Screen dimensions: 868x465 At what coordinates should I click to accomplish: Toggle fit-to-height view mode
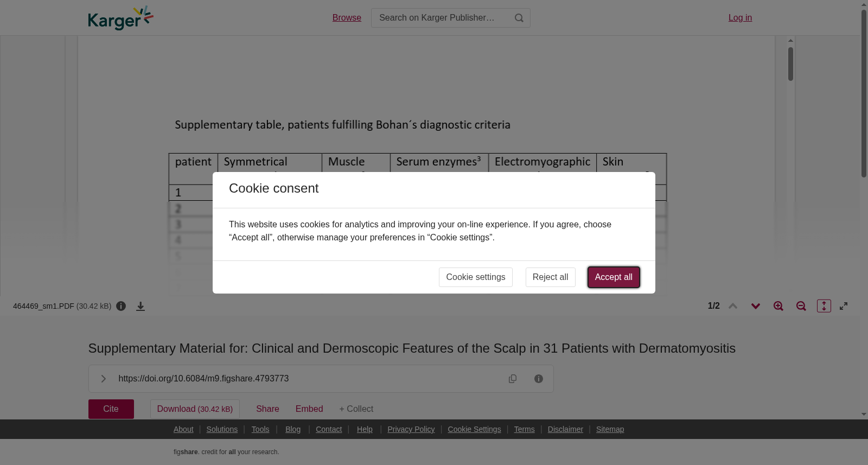(824, 306)
